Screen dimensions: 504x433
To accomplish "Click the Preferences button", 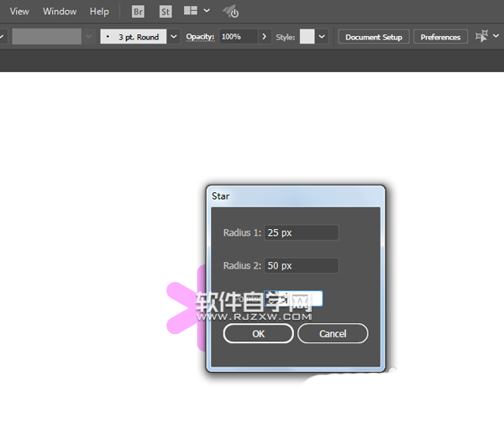I will (x=440, y=37).
